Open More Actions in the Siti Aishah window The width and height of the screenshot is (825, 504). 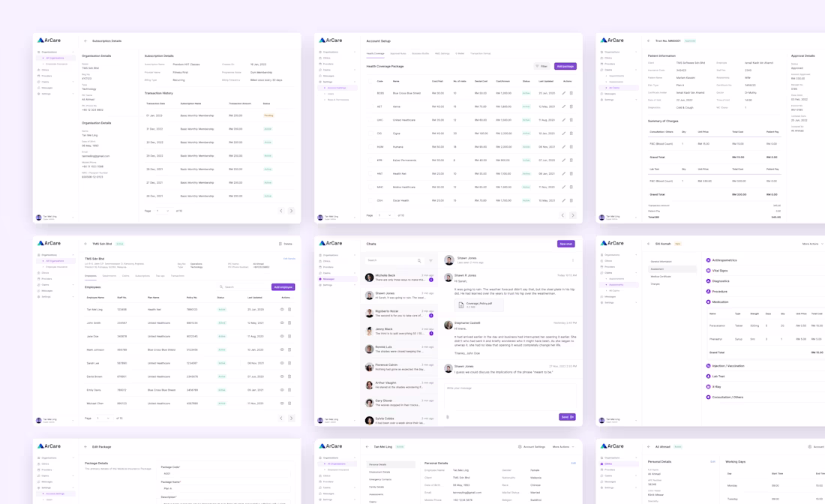(x=812, y=244)
